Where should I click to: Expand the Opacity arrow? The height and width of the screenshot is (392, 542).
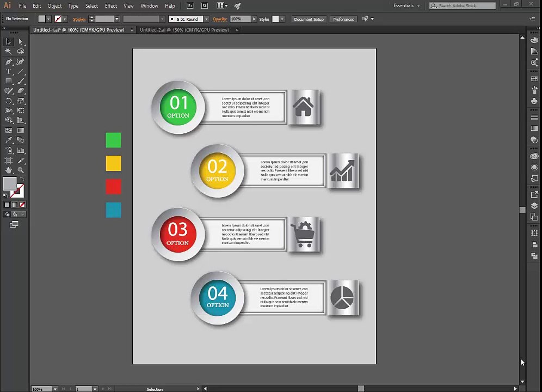254,19
